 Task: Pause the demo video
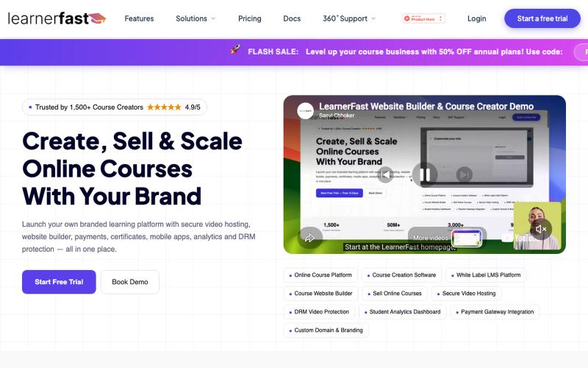coord(425,174)
